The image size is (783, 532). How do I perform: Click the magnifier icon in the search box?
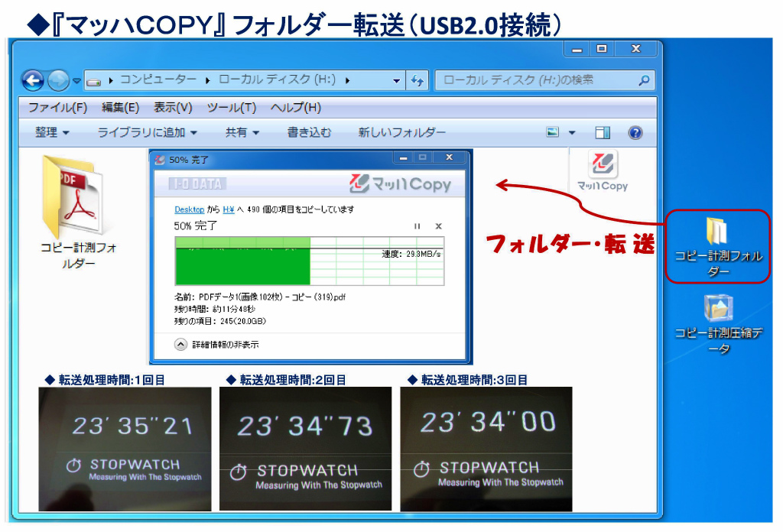coord(644,79)
